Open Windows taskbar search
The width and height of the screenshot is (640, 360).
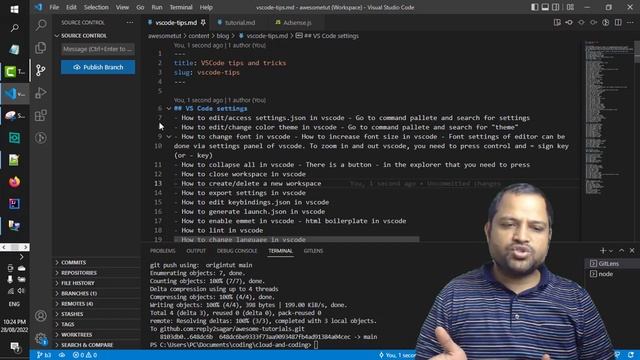(14, 28)
